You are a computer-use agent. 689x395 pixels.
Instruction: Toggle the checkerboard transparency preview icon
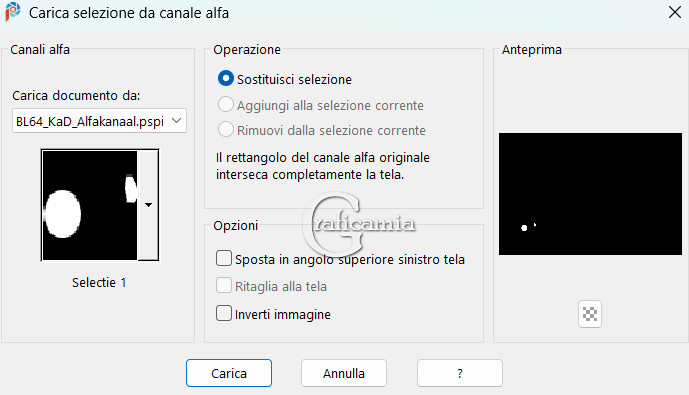click(590, 314)
